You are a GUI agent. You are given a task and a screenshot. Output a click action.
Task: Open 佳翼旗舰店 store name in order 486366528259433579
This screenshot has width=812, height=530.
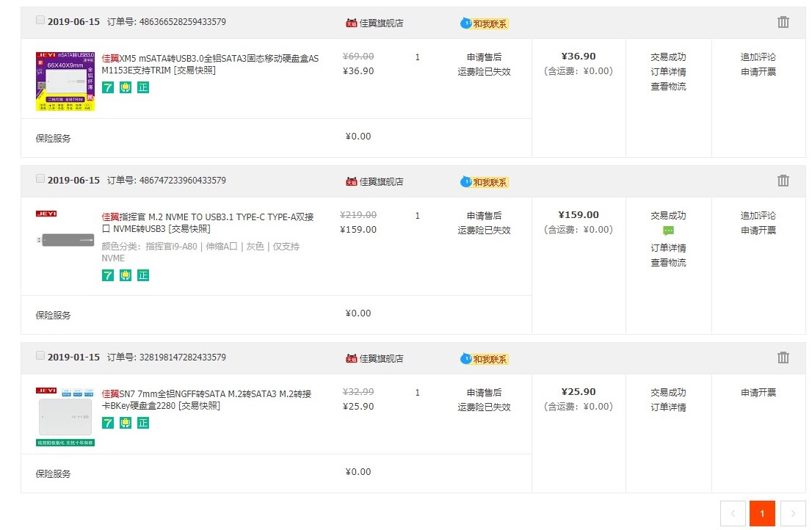(382, 23)
